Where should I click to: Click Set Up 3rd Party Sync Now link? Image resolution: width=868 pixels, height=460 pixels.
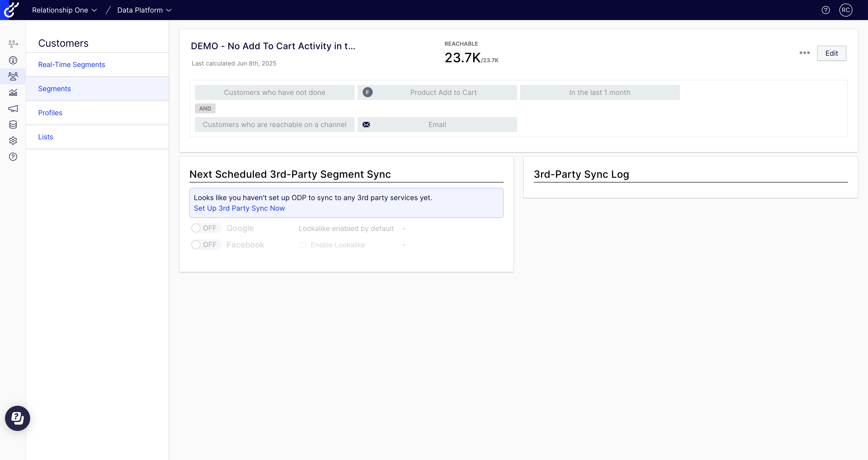pos(239,208)
